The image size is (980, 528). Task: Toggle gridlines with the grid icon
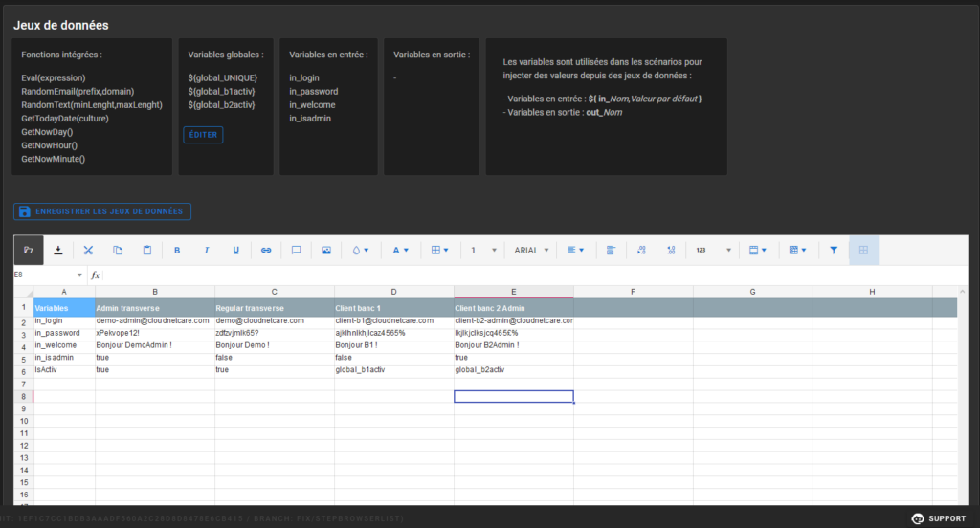tap(863, 250)
